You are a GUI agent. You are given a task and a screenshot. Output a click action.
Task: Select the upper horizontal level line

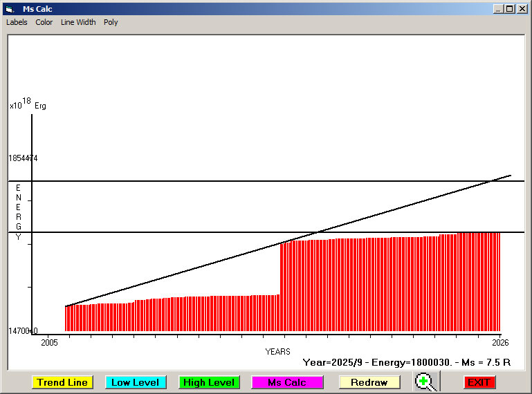(x=208, y=181)
